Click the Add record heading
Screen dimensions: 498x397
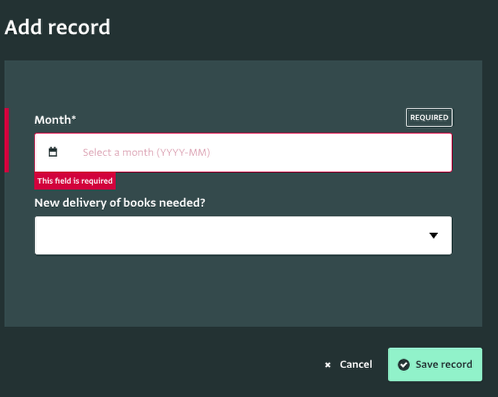coord(57,27)
